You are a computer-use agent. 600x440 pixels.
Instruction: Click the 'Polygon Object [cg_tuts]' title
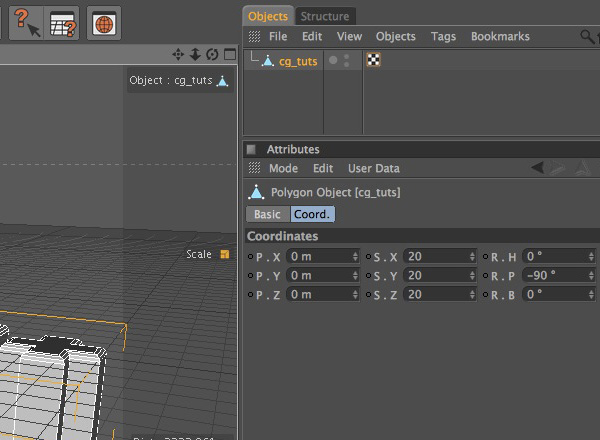pos(336,192)
